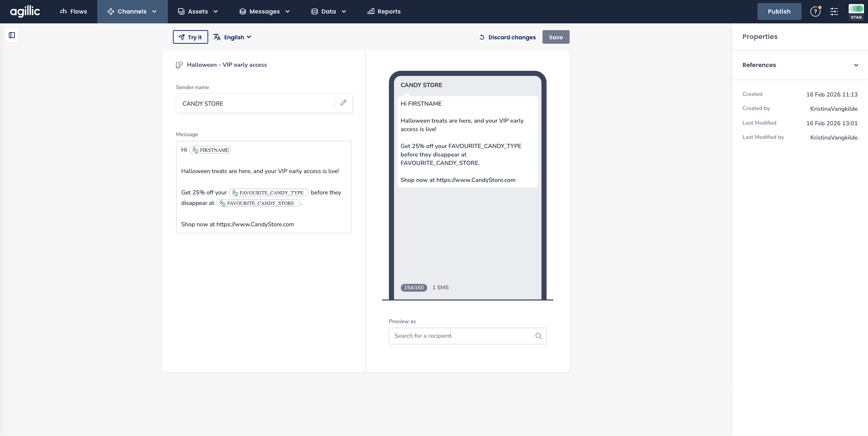Screen dimensions: 868x436
Task: Collapse the References section
Action: point(856,65)
